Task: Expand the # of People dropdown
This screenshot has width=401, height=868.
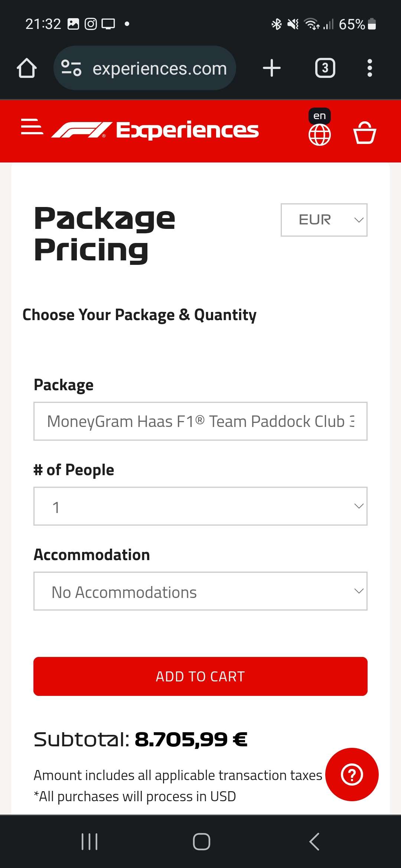Action: pyautogui.click(x=200, y=506)
